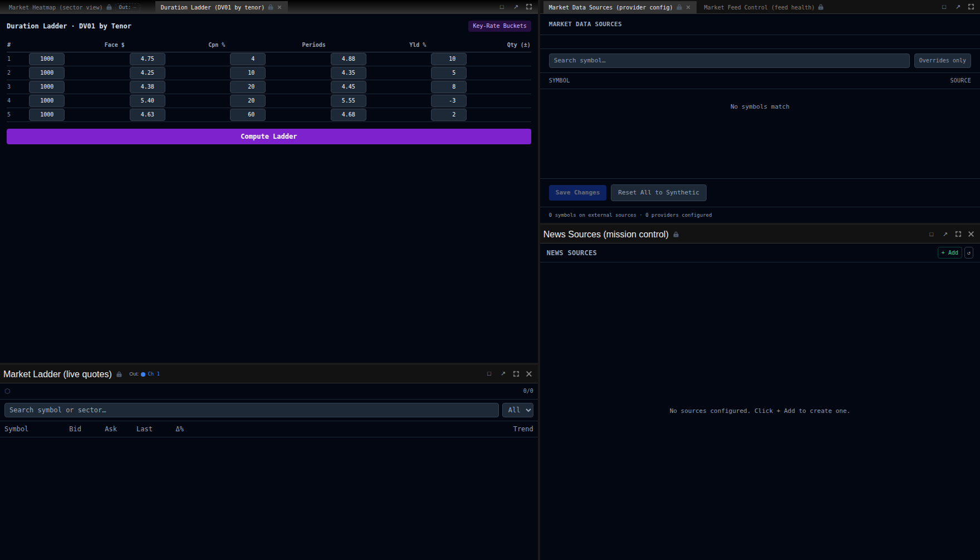The image size is (980, 560).
Task: Click the square window icon in the Duration Ladder panel
Action: pyautogui.click(x=502, y=7)
